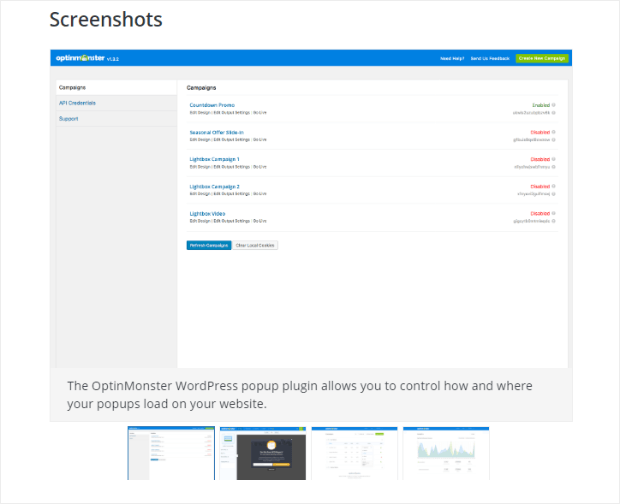Select the analytics chart thumbnail

click(446, 453)
